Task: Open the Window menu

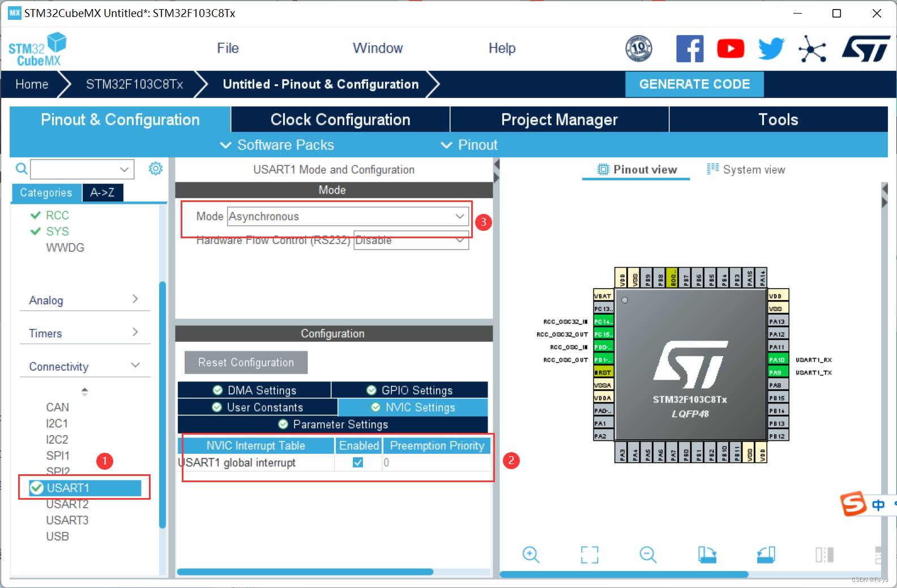Action: coord(378,48)
